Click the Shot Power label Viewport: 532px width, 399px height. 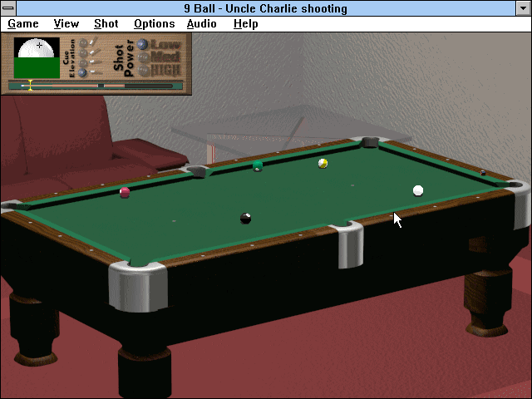coord(124,57)
